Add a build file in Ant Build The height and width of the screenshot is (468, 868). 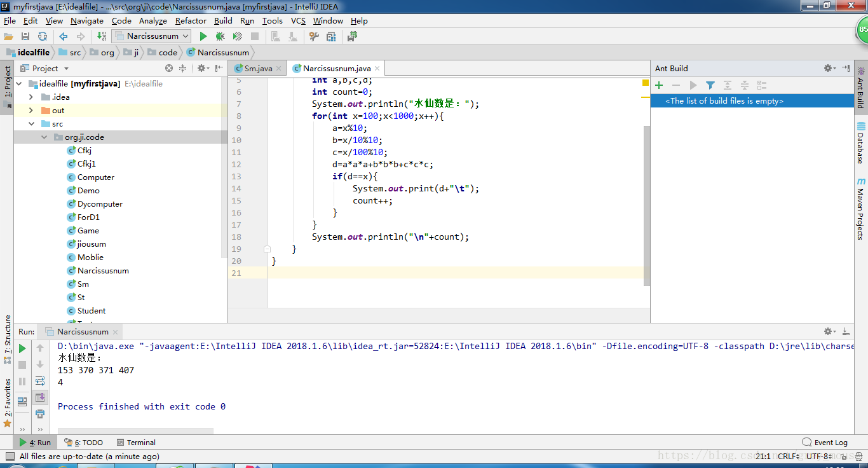coord(659,85)
